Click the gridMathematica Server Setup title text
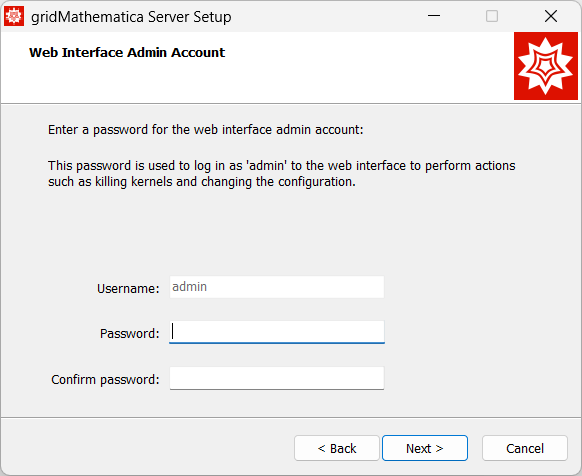582x476 pixels. pos(131,17)
